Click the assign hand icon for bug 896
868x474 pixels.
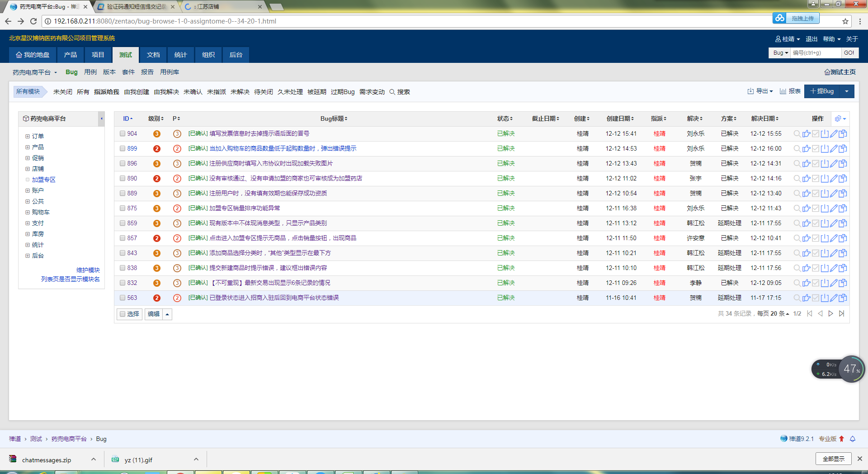(x=806, y=164)
